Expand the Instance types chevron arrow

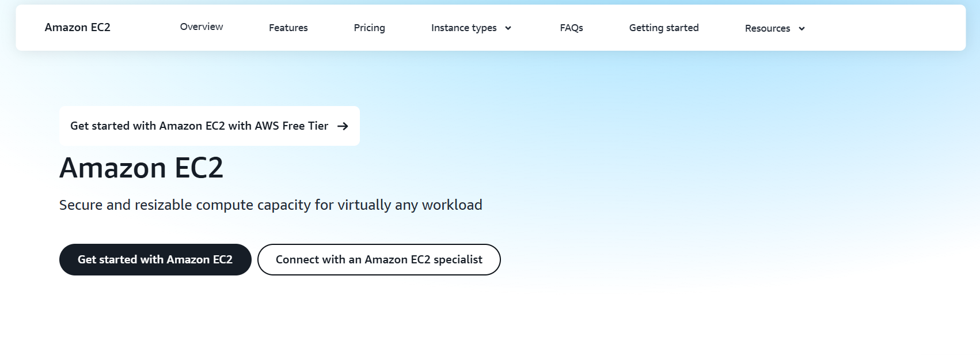508,28
